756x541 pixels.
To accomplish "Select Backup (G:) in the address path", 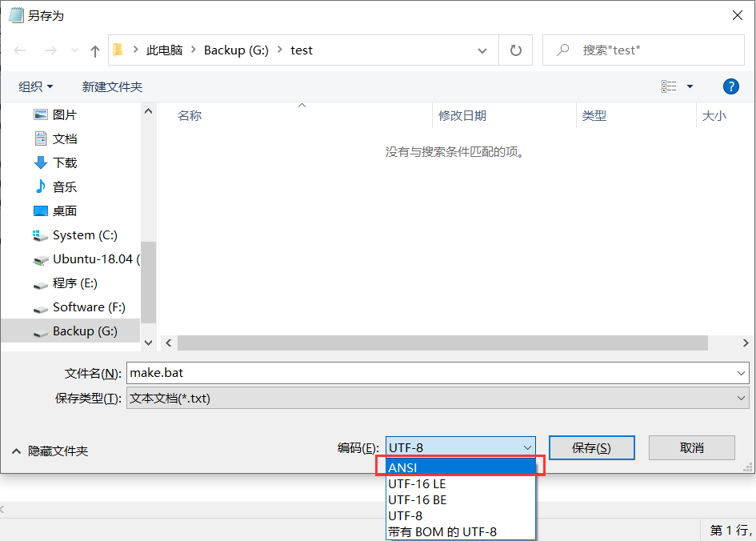I will coord(236,50).
